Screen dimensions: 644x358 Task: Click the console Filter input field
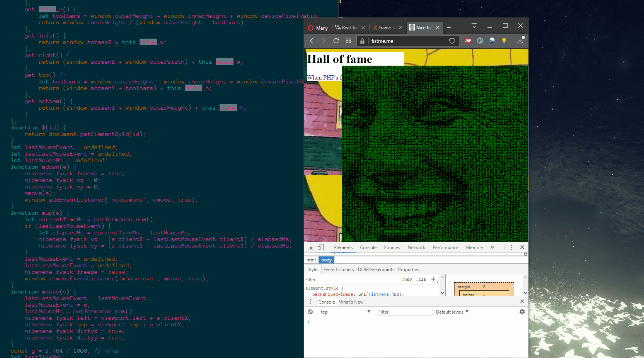(404, 312)
